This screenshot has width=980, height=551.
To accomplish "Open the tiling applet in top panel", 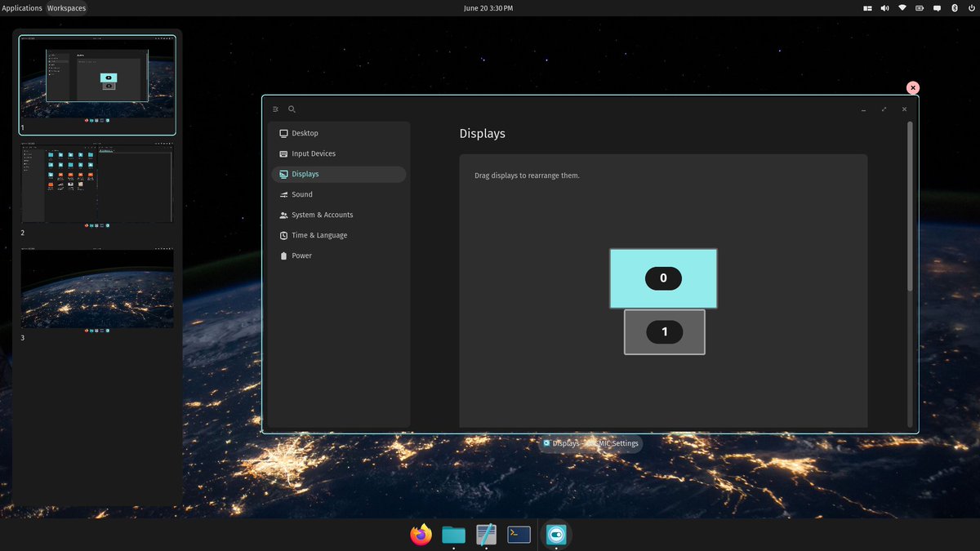I will [867, 8].
